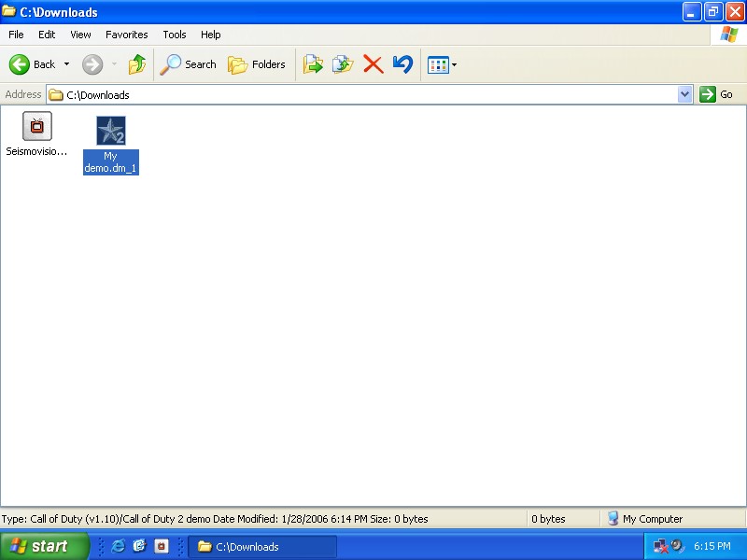747x560 pixels.
Task: Open the Tools menu
Action: pos(175,35)
